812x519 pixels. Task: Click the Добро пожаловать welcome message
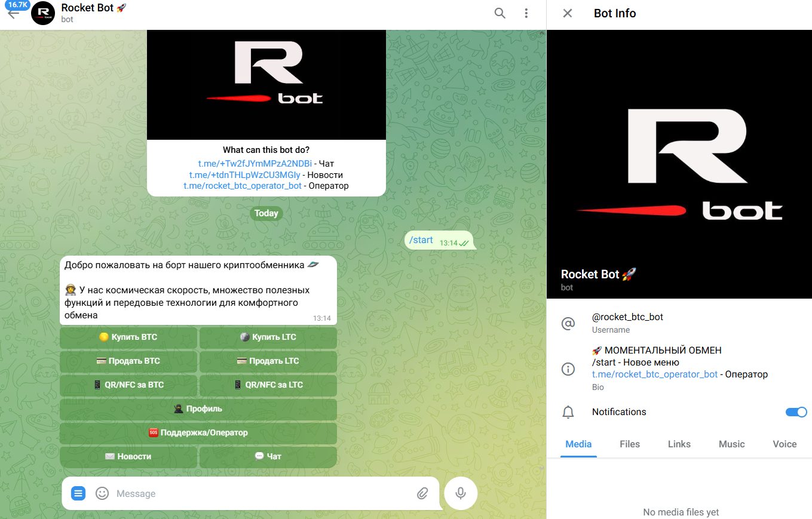[x=198, y=290]
